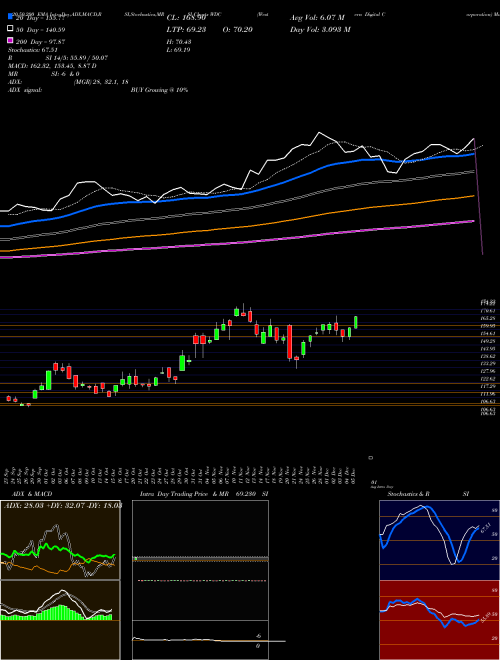Click the 'Day Vol: 3.093 M' text
This screenshot has width=500, height=660.
click(x=320, y=30)
